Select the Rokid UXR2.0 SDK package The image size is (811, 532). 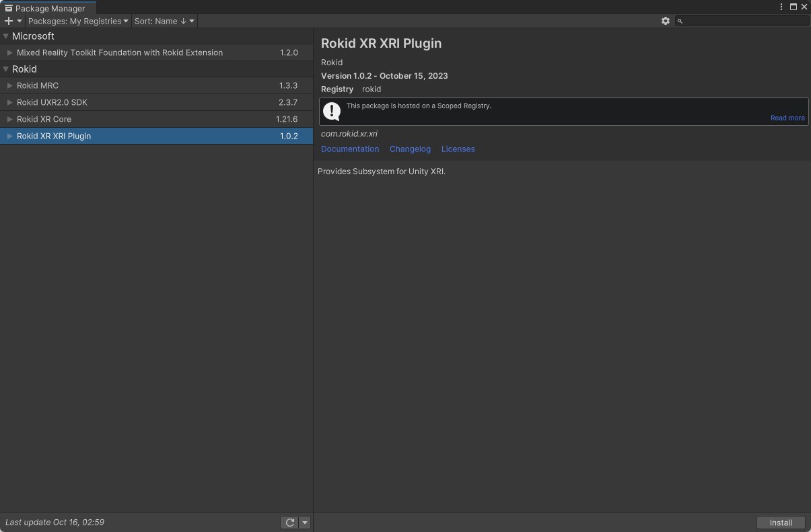click(x=156, y=102)
